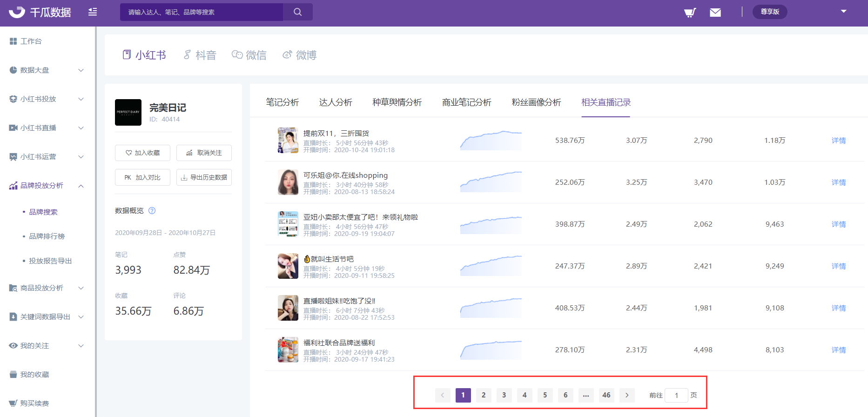
Task: Expand the 关键词数据导出 chevron
Action: [81, 317]
